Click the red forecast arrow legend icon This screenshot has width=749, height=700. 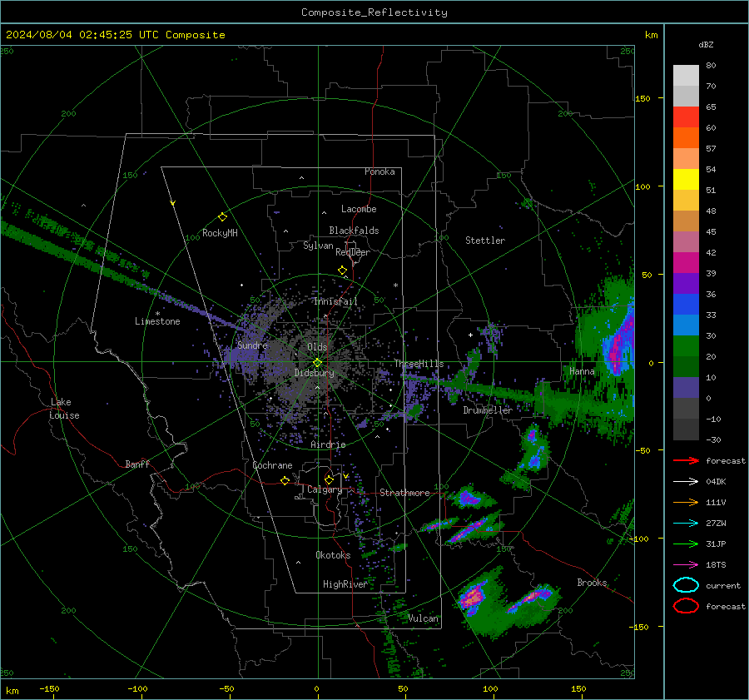pos(686,460)
